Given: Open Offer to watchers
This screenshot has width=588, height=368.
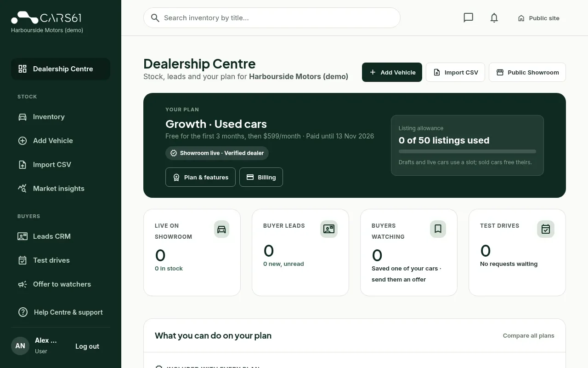Looking at the screenshot, I should click(x=61, y=284).
